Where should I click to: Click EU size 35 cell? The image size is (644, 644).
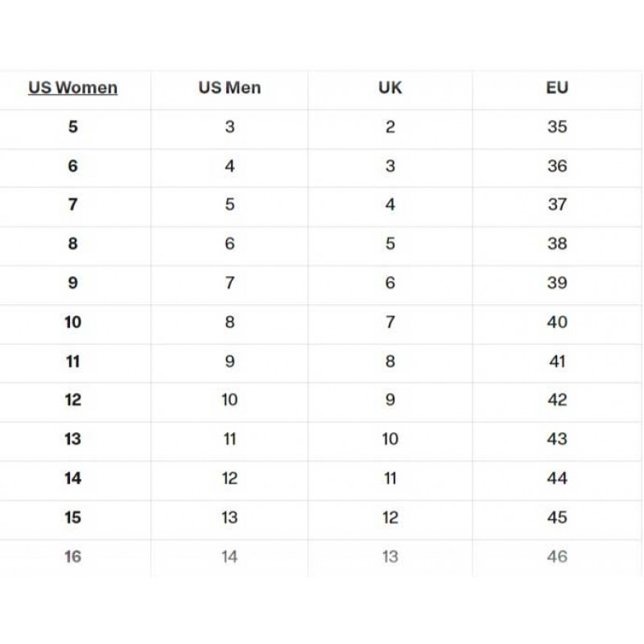(x=557, y=127)
